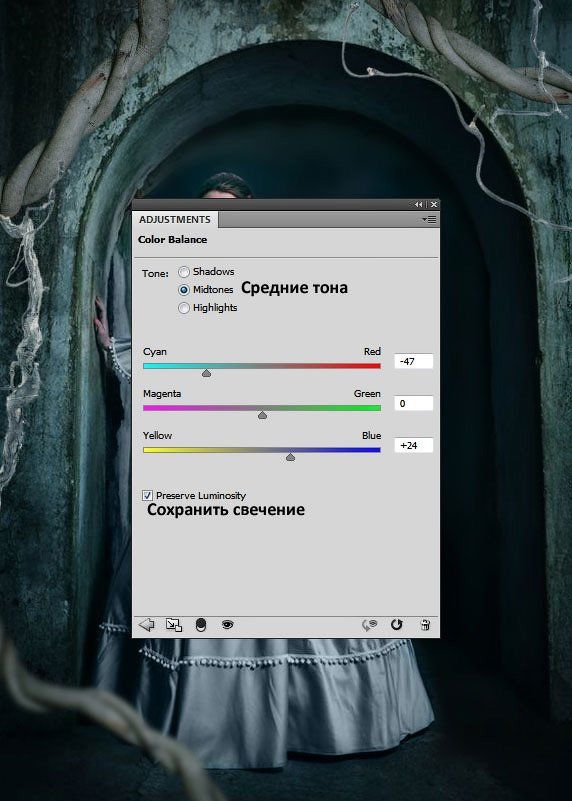Image resolution: width=572 pixels, height=801 pixels.
Task: Click the expanded view switch icon
Action: coord(174,624)
